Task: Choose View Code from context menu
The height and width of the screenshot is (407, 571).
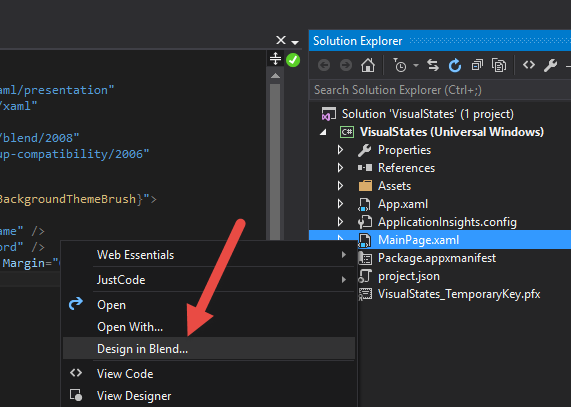Action: click(209, 374)
